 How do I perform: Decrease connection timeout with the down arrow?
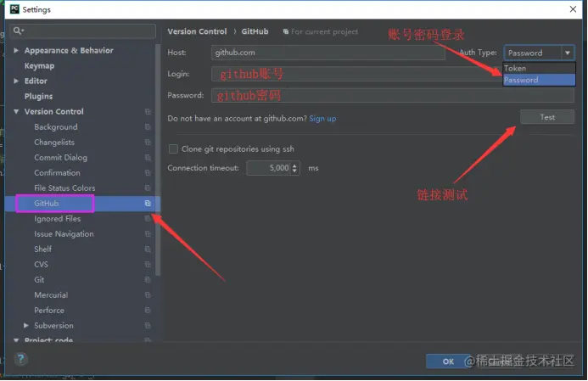coord(294,171)
